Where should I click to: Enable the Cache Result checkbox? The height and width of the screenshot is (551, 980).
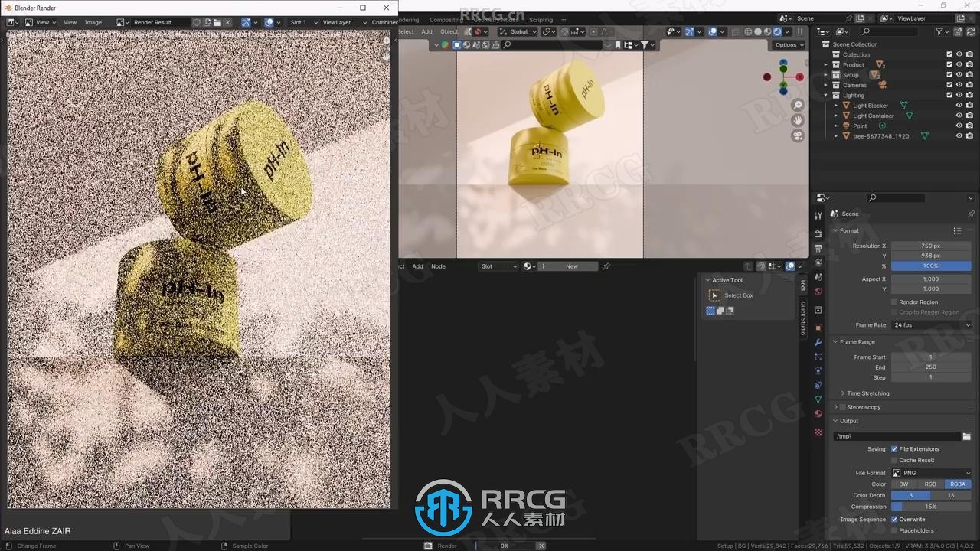[894, 461]
